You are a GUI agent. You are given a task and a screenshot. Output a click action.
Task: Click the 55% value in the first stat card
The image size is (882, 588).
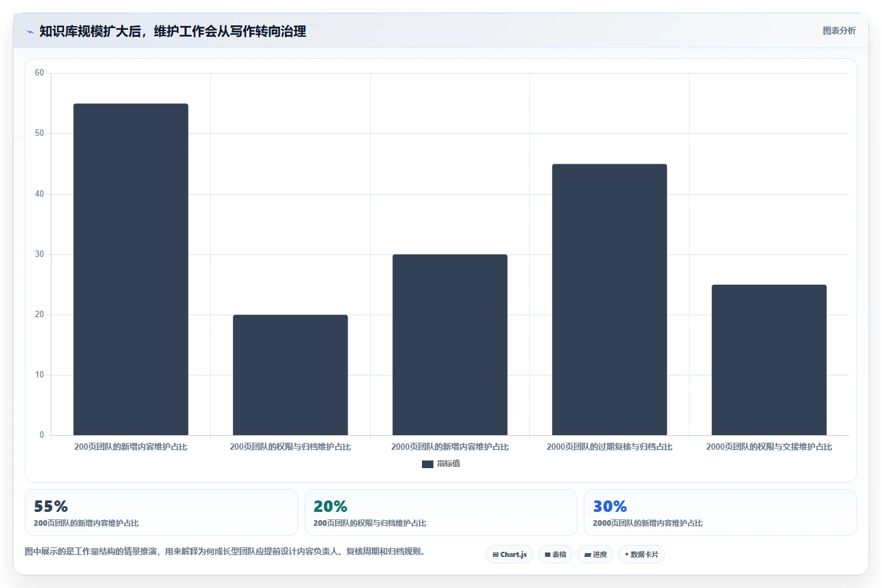point(51,507)
